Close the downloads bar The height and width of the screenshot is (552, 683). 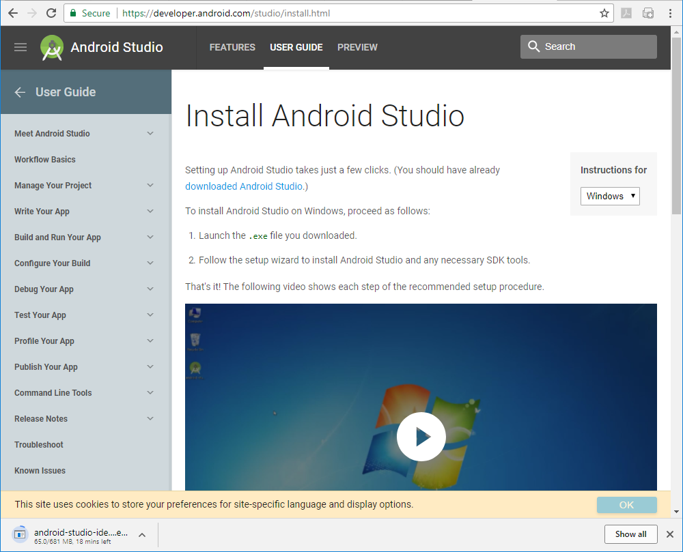(670, 534)
